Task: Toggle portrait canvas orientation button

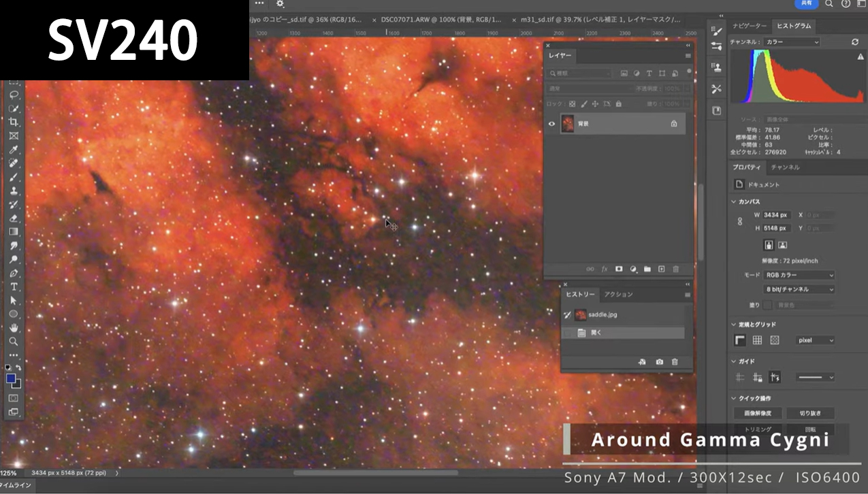Action: (769, 245)
